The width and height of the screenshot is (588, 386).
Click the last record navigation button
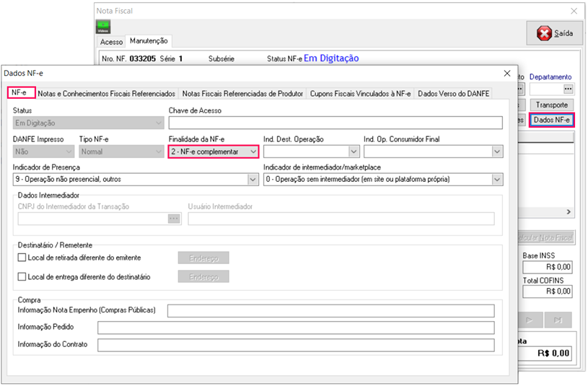[558, 320]
